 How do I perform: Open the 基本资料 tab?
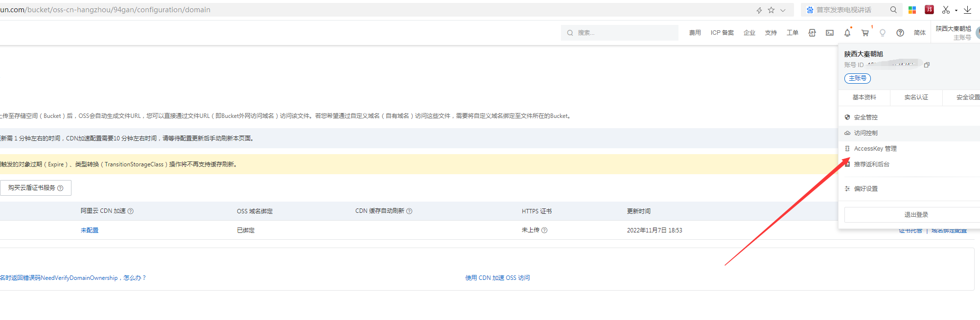point(864,97)
